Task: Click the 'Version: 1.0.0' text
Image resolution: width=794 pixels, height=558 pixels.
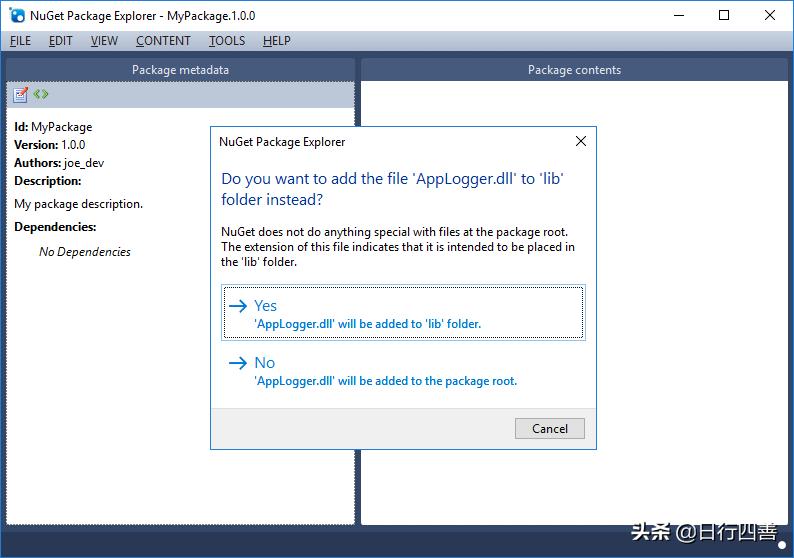Action: 50,145
